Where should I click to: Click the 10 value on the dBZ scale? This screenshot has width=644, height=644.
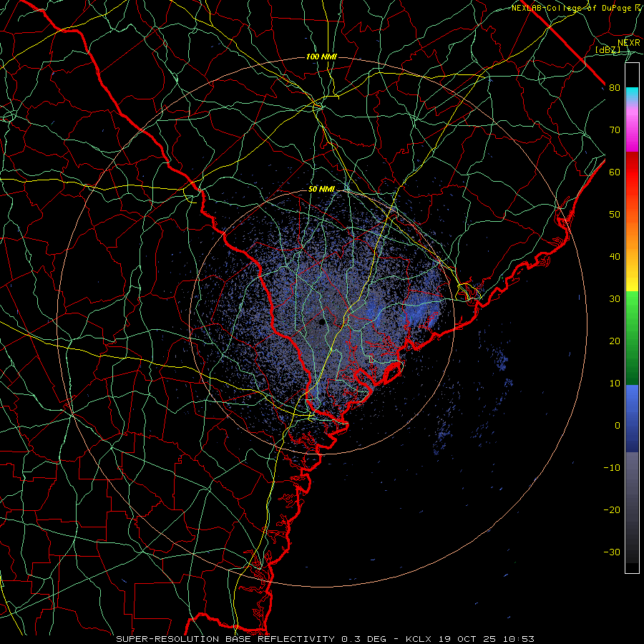615,384
